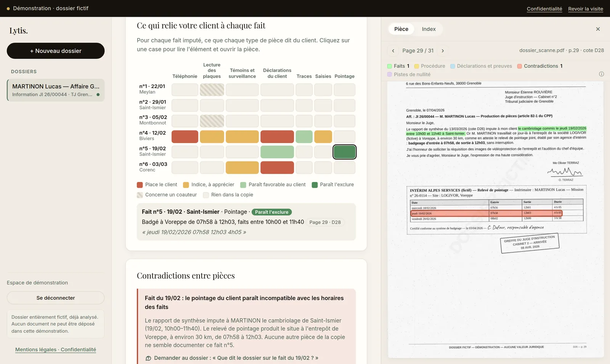The image size is (610, 364).
Task: Open the orange n°6 Témoins et surveillance cell
Action: pyautogui.click(x=242, y=168)
